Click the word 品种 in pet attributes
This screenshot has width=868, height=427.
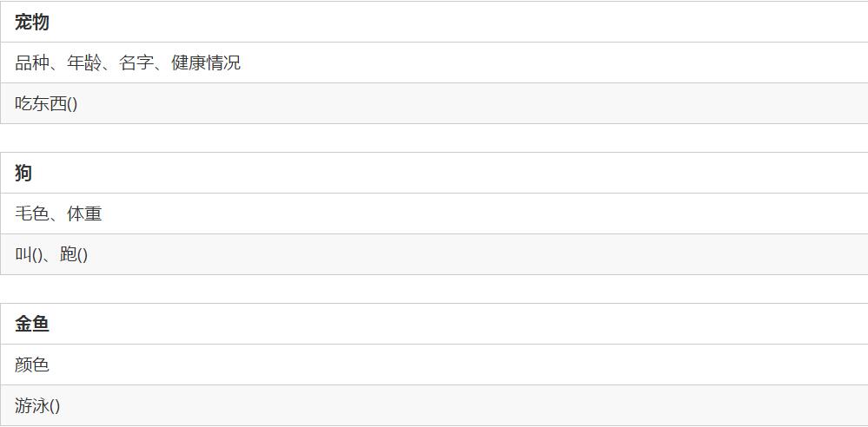(32, 63)
